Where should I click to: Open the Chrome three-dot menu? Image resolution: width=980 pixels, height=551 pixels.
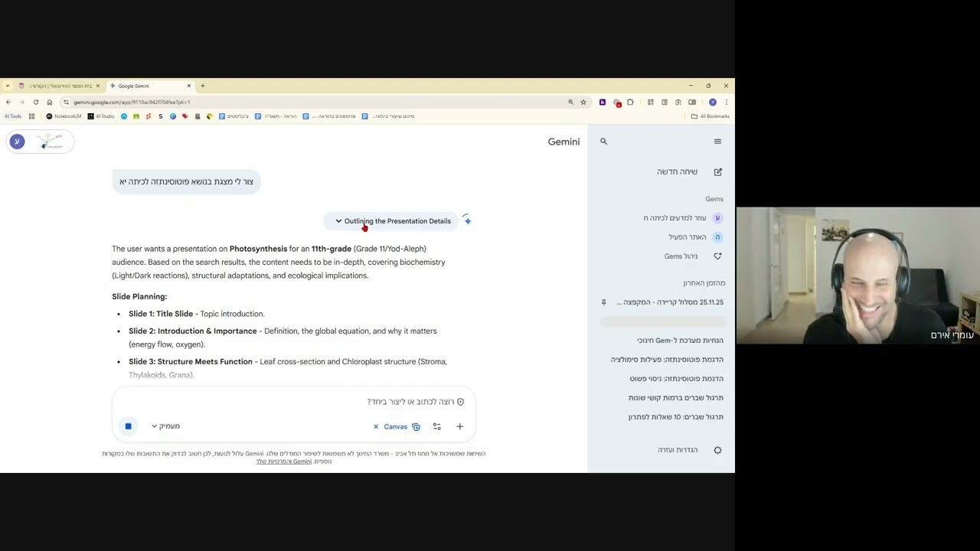coord(726,102)
